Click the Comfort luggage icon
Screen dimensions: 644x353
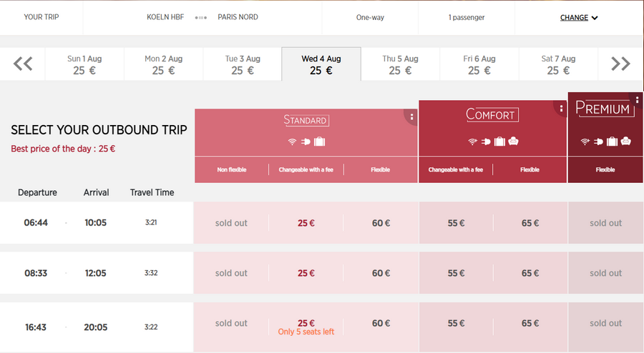coord(499,141)
